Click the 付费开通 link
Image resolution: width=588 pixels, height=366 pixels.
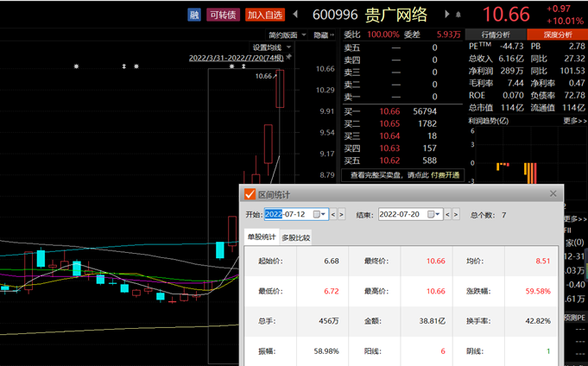[446, 174]
